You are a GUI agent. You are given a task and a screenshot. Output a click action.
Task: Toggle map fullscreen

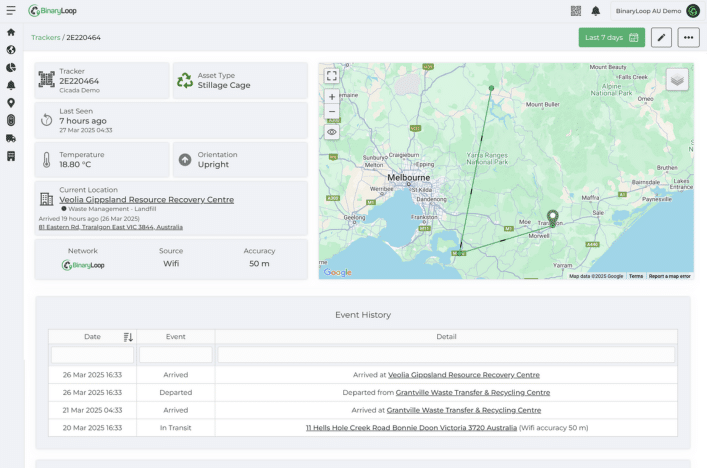[332, 76]
